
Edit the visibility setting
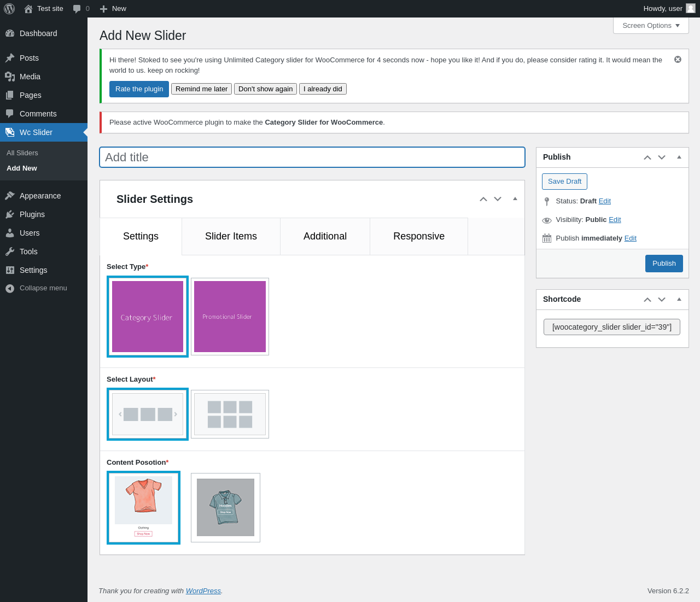tap(615, 220)
